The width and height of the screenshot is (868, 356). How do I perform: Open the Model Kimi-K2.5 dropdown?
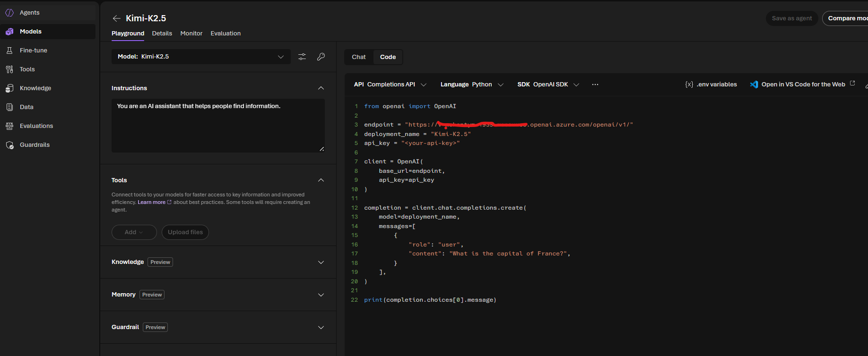[201, 57]
